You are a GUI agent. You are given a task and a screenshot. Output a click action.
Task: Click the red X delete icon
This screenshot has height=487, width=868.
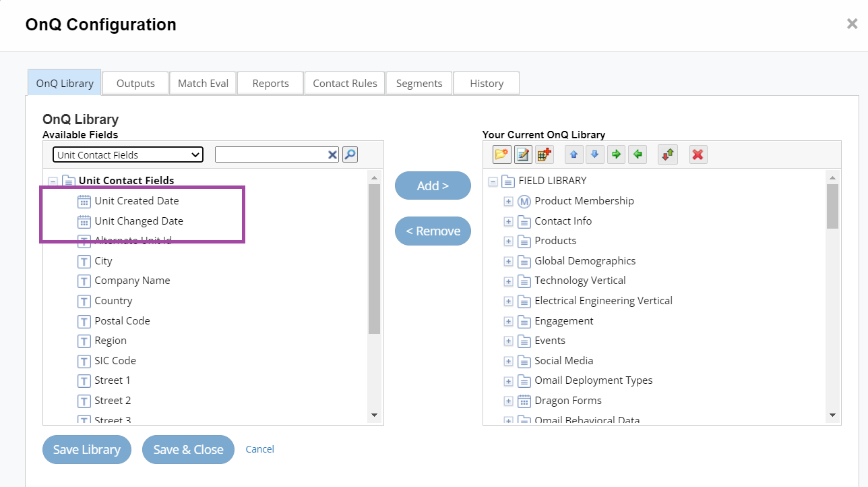[x=698, y=154]
